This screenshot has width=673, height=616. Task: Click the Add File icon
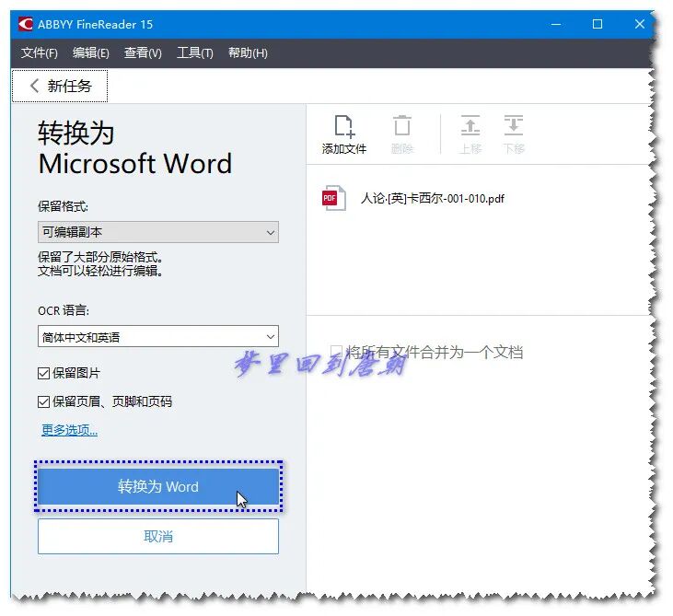coord(343,126)
